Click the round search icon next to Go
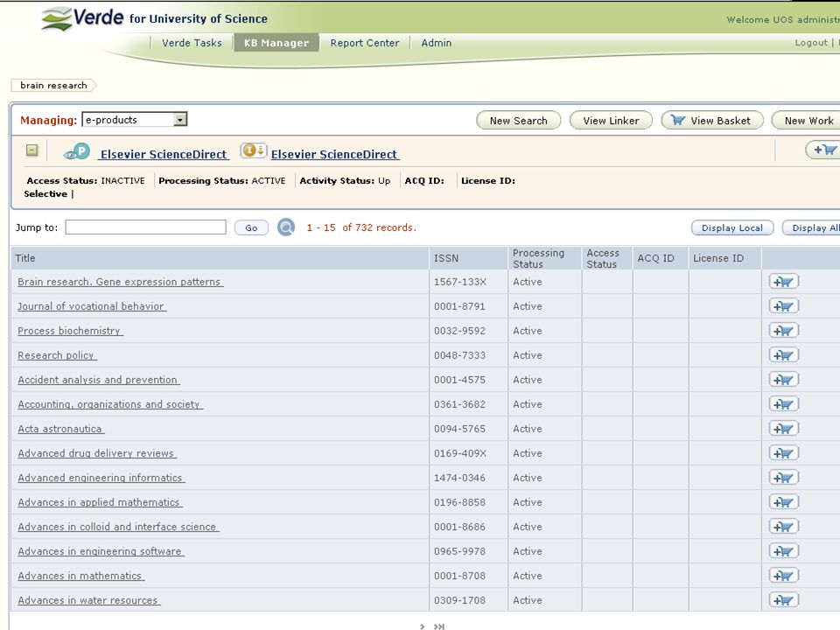Screen dimensions: 840x630 coord(286,227)
